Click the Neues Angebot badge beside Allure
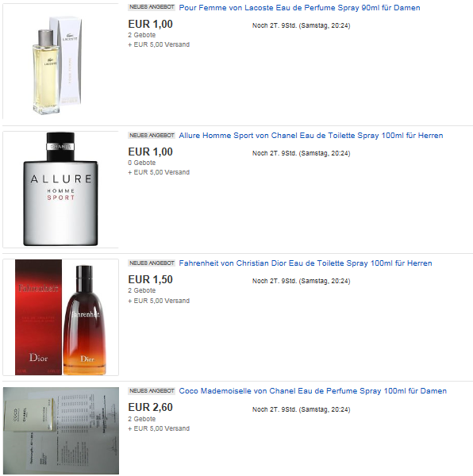Image resolution: width=473 pixels, height=476 pixels. [x=152, y=135]
